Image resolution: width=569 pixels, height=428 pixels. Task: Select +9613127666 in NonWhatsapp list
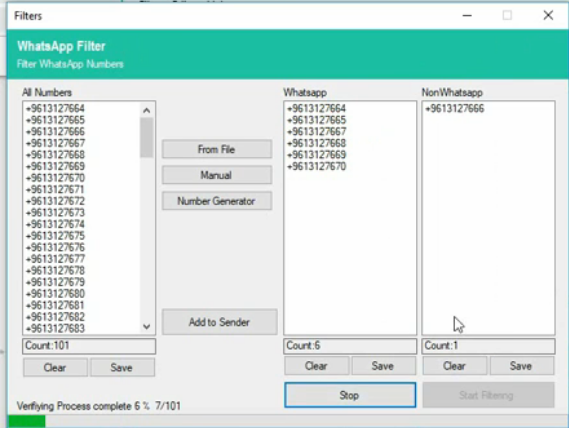(454, 108)
